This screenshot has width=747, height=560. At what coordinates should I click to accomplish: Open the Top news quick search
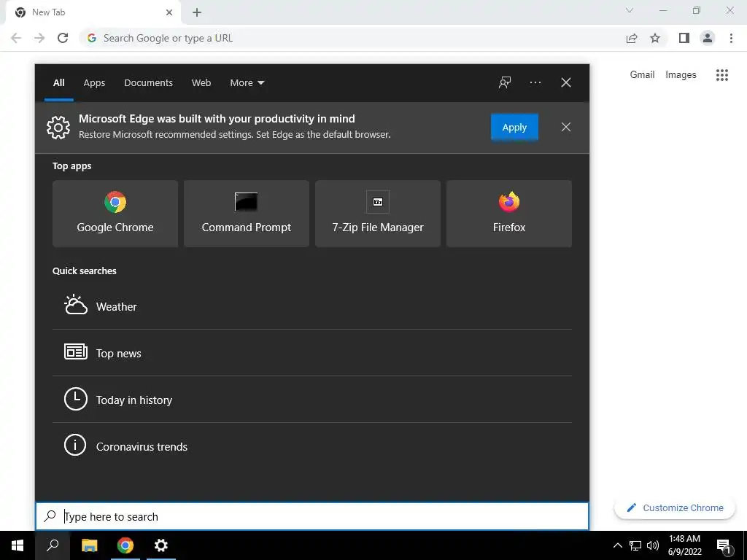[x=312, y=353]
